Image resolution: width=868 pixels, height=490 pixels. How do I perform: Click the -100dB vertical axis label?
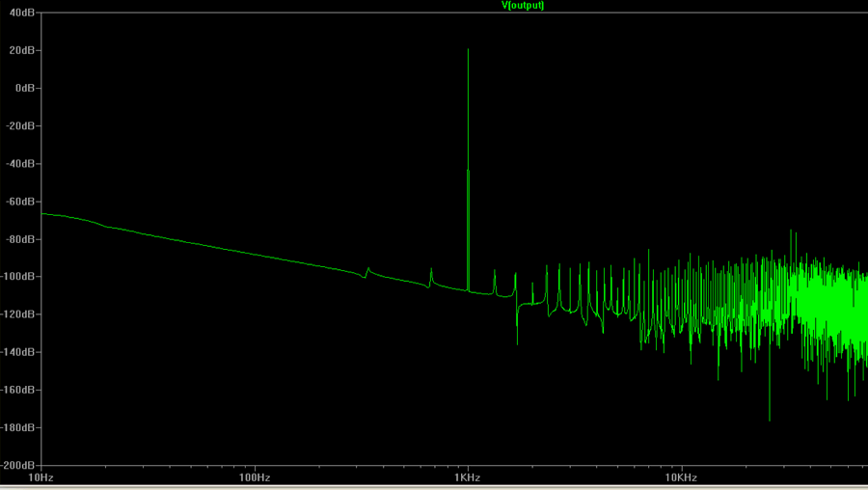coord(17,276)
